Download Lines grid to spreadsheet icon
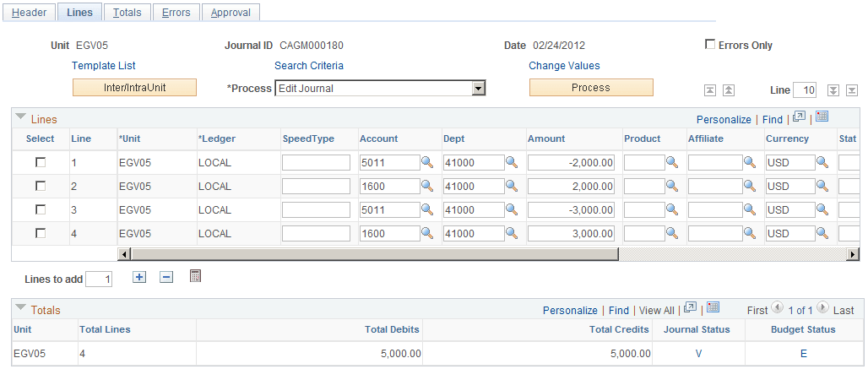The width and height of the screenshot is (868, 369). tap(822, 117)
